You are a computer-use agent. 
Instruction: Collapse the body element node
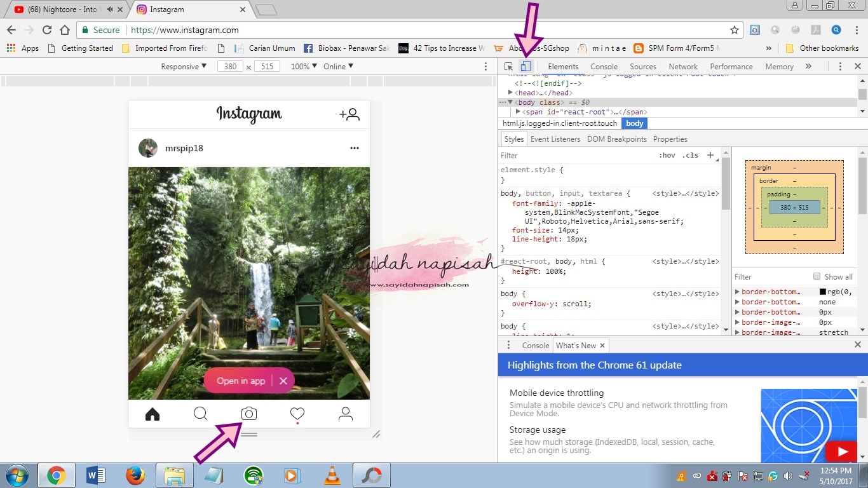tap(510, 102)
